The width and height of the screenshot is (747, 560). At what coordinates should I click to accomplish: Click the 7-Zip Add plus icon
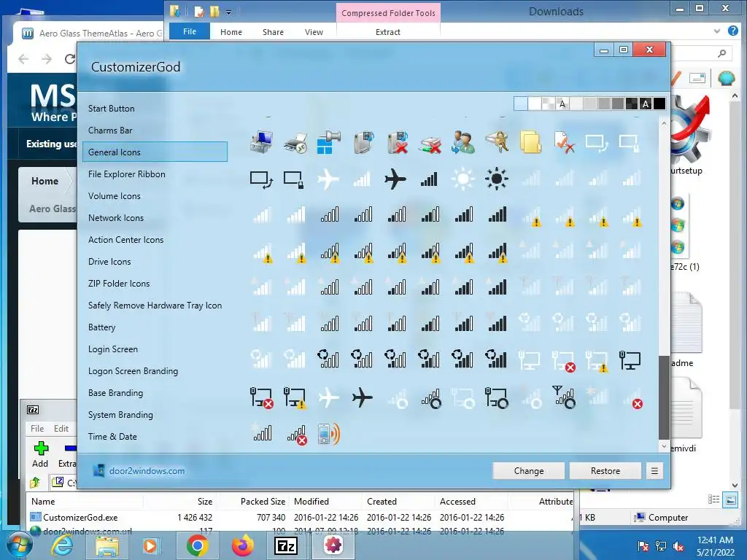pos(41,448)
